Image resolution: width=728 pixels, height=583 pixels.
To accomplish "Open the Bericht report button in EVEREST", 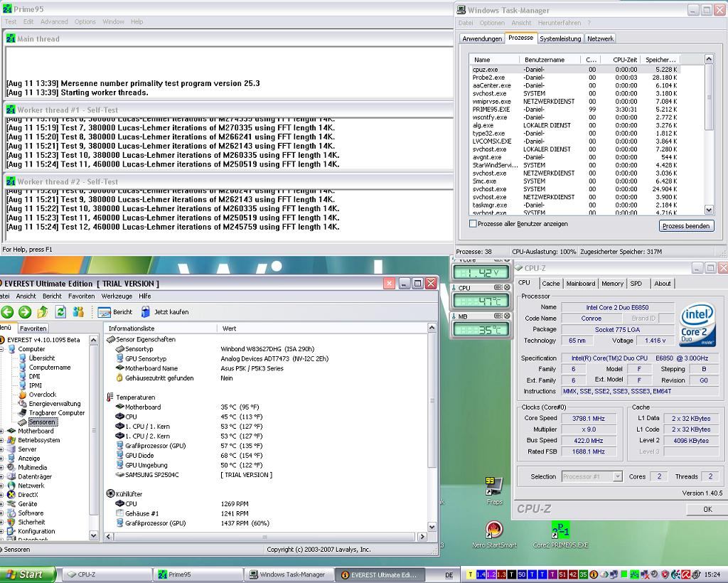I will 115,312.
